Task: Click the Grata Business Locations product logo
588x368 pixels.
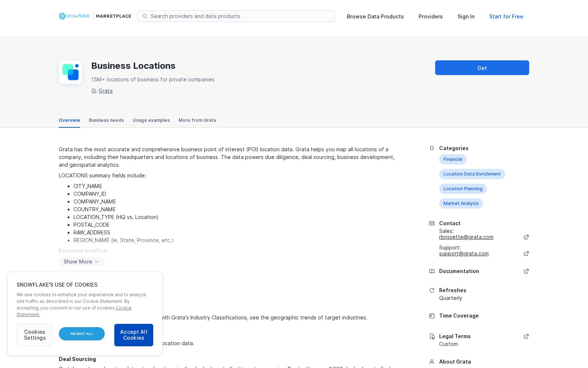Action: pyautogui.click(x=71, y=72)
